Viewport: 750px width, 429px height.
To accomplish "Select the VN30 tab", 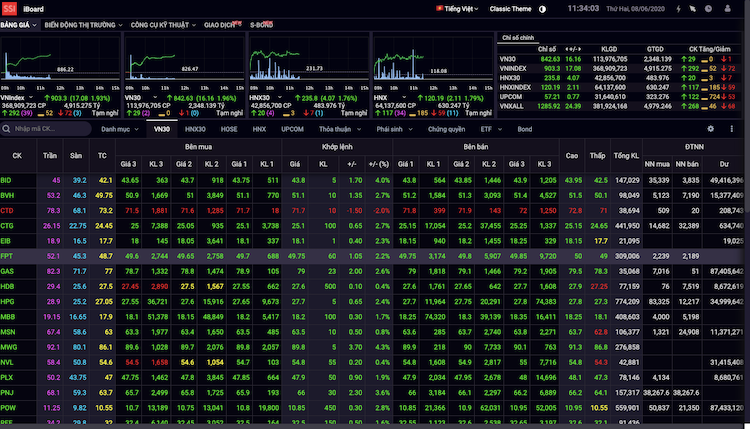I will tap(162, 129).
